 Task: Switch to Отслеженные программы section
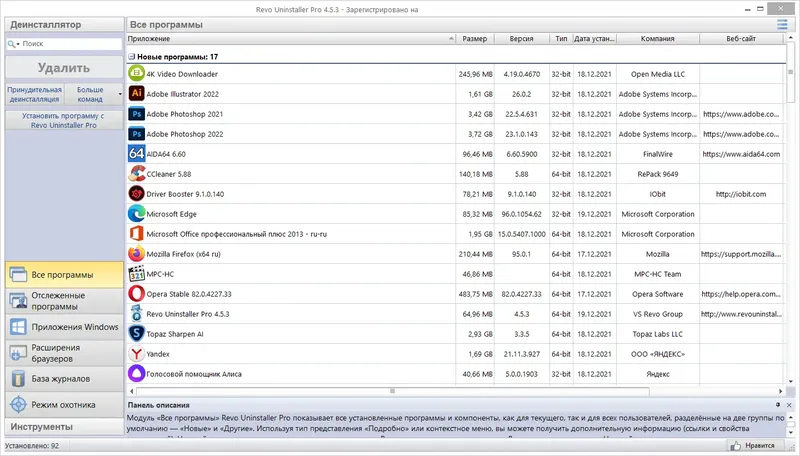[x=64, y=301]
